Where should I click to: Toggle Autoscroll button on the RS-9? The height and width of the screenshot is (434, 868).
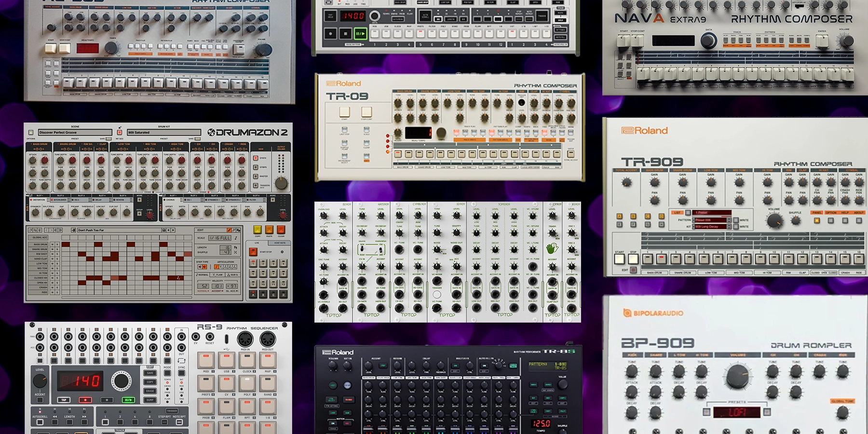point(40,422)
